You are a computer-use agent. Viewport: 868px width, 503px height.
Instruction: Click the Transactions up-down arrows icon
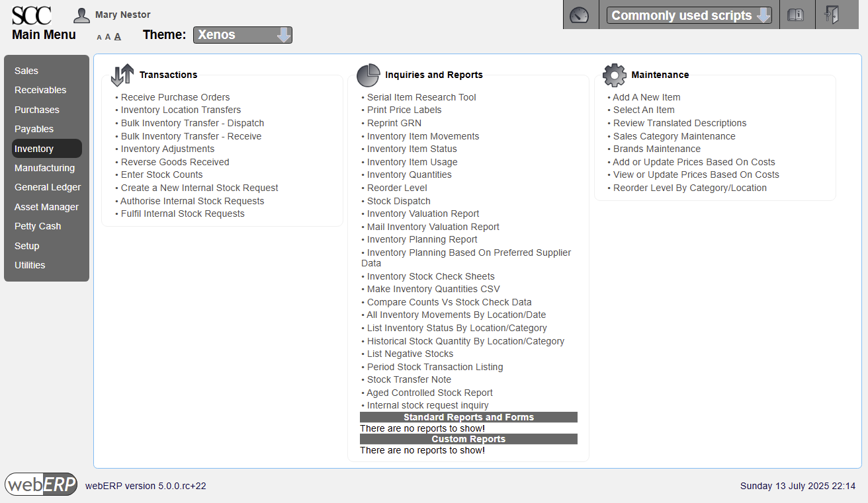coord(122,75)
